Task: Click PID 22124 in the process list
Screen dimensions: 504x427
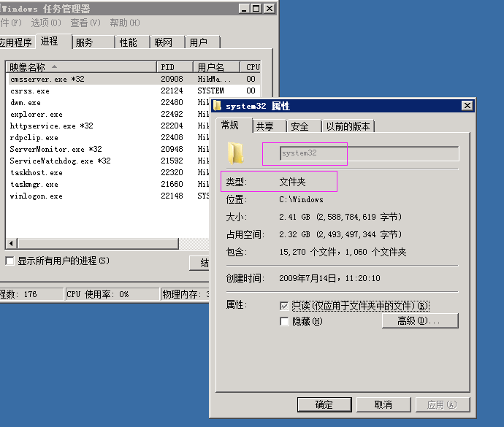Action: click(x=172, y=91)
